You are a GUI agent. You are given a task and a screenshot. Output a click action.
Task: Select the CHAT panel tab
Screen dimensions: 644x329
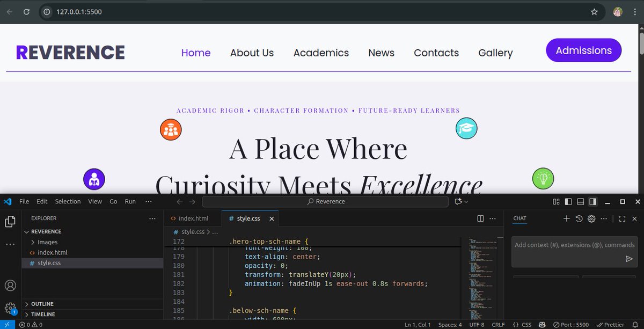coord(519,218)
